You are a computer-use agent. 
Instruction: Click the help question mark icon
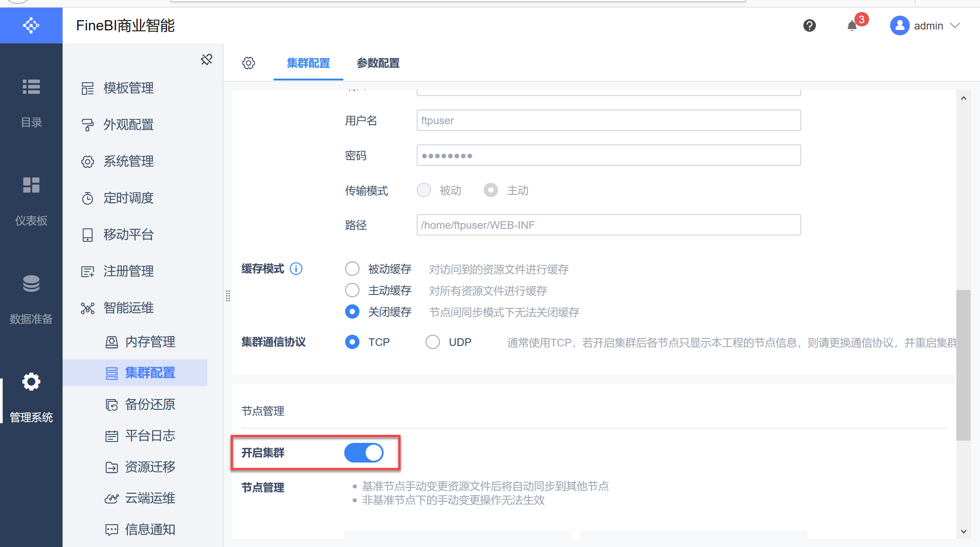[x=809, y=25]
